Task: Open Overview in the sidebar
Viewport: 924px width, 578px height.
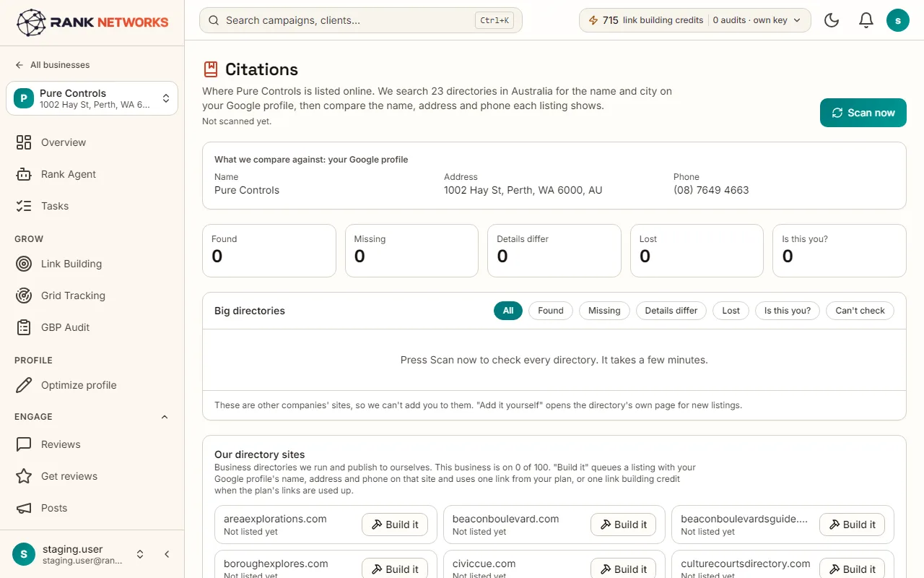Action: (x=92, y=142)
